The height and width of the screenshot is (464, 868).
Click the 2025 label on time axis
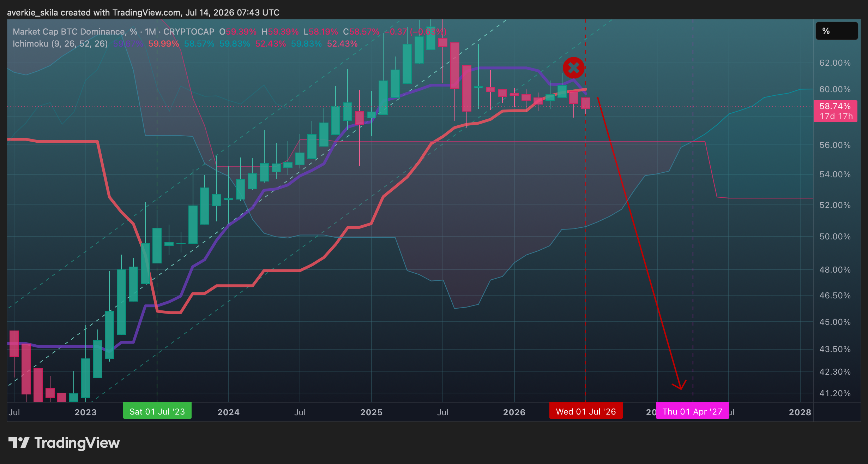pos(372,412)
